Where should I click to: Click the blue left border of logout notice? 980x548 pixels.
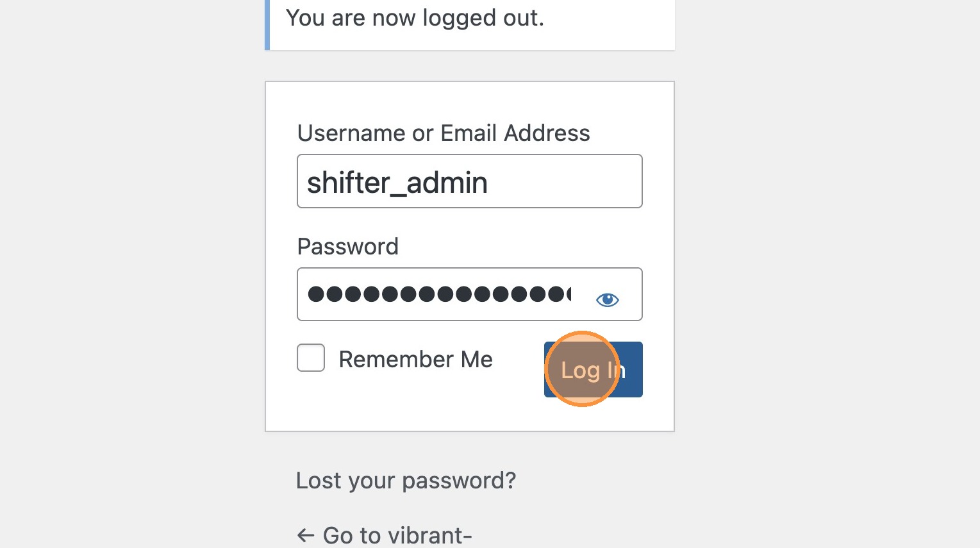click(267, 24)
